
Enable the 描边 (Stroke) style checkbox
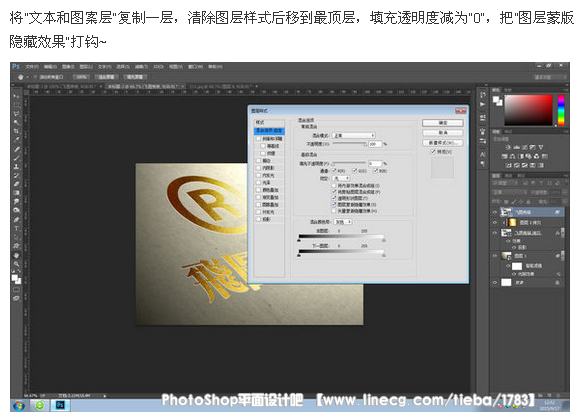point(258,160)
